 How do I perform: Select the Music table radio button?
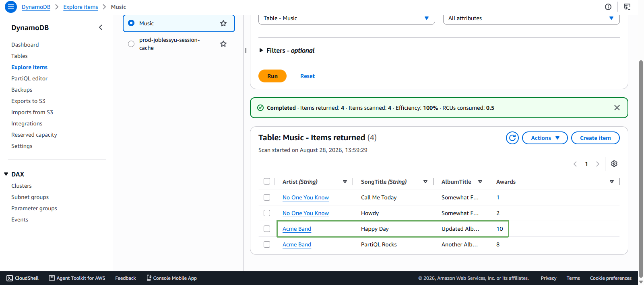(x=131, y=23)
